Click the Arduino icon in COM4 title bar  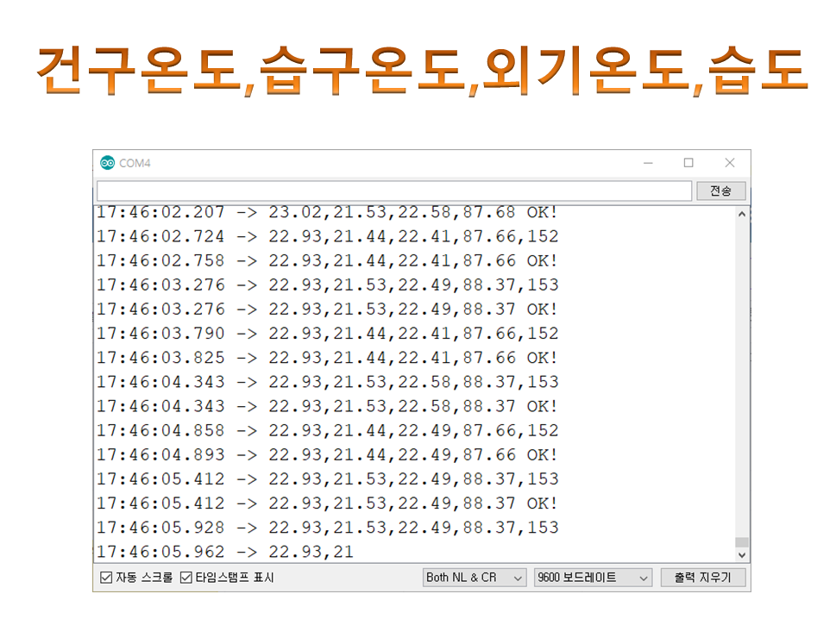tap(107, 163)
